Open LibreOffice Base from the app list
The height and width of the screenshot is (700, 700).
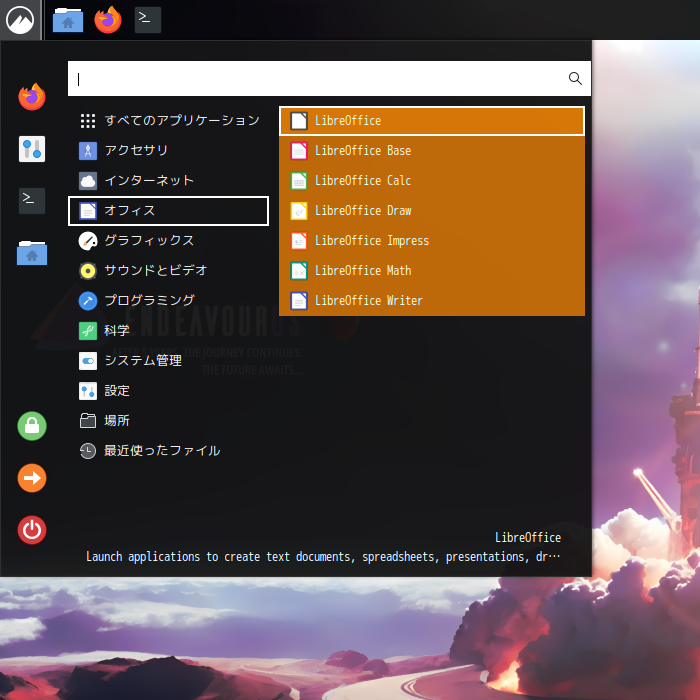coord(432,151)
